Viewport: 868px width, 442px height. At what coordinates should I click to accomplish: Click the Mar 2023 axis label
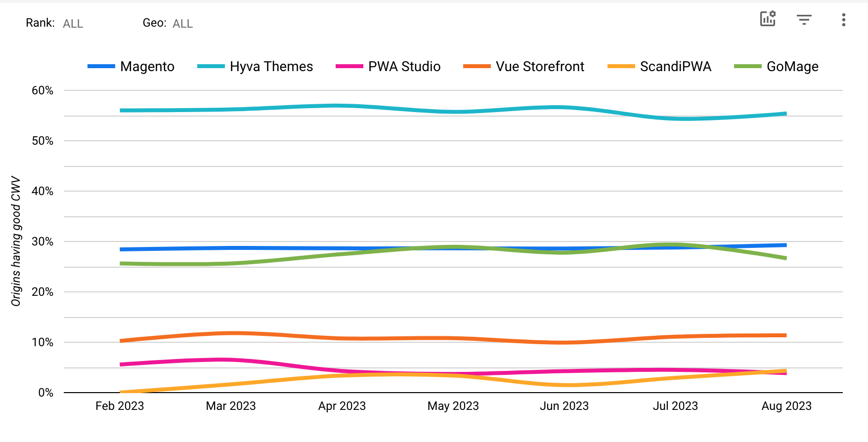[231, 406]
